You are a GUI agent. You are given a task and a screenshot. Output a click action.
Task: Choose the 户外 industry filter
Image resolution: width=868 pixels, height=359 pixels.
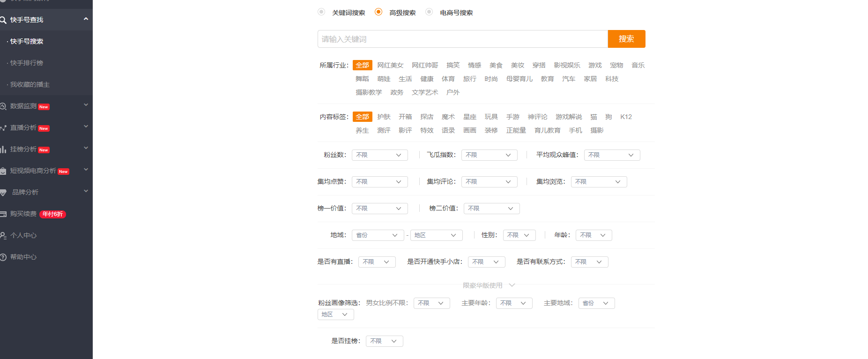pyautogui.click(x=453, y=92)
